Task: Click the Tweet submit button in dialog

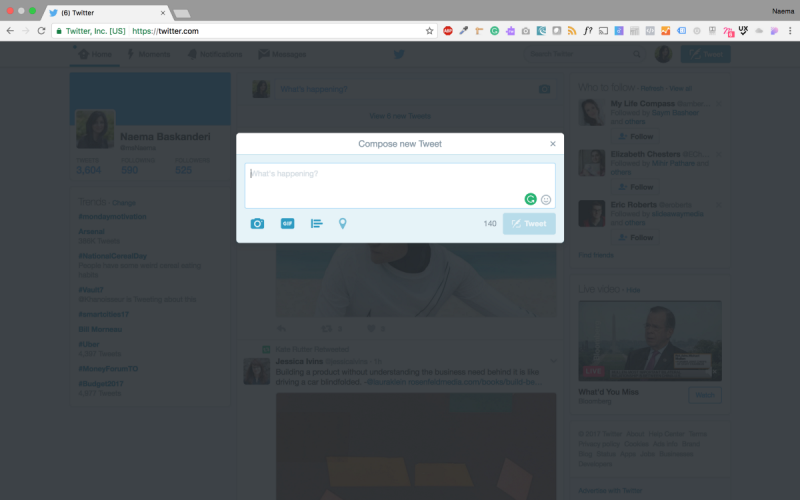Action: 529,223
